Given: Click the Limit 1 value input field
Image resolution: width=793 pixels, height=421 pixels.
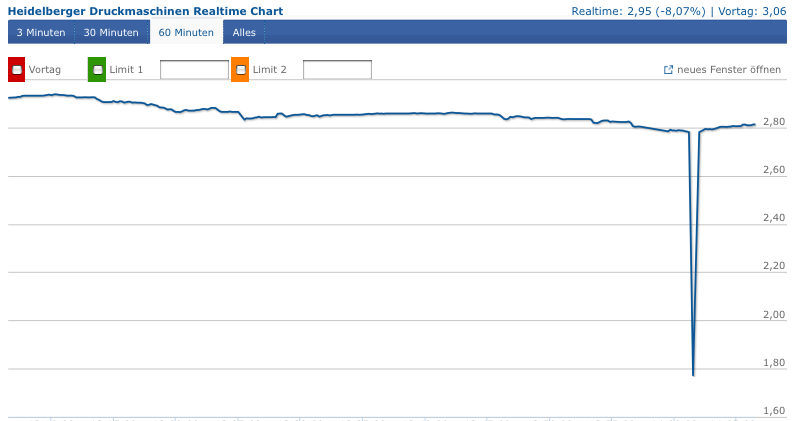Looking at the screenshot, I should [194, 70].
